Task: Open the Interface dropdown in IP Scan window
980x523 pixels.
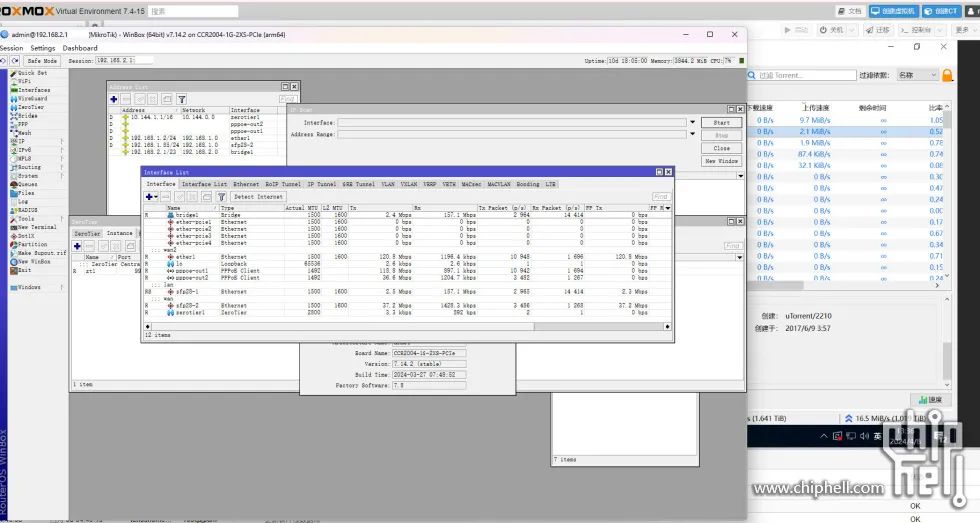Action: pyautogui.click(x=692, y=122)
